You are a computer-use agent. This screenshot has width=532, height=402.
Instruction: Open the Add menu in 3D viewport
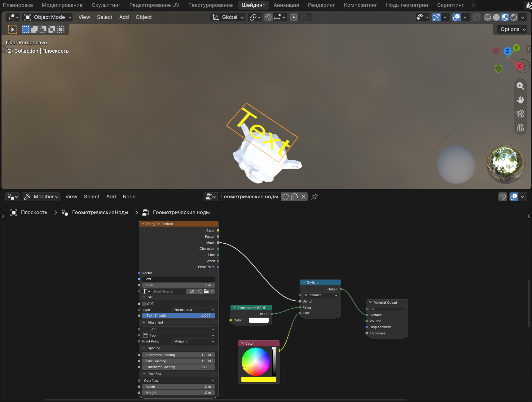124,17
